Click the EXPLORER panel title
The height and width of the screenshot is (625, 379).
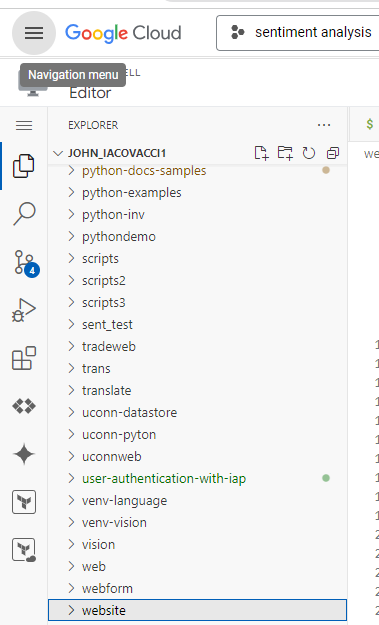tap(93, 125)
